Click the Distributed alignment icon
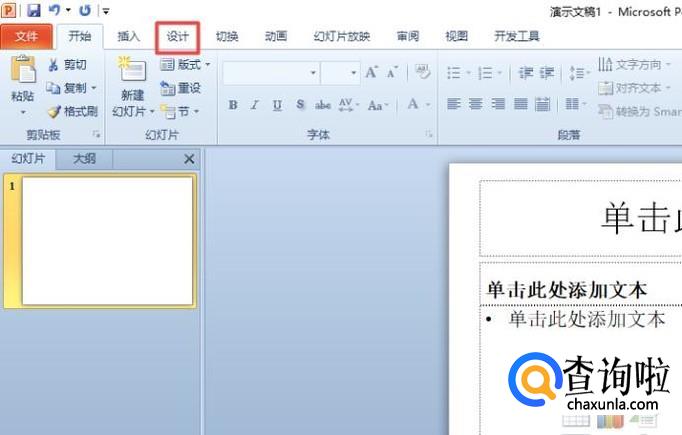The height and width of the screenshot is (435, 682). 542,104
